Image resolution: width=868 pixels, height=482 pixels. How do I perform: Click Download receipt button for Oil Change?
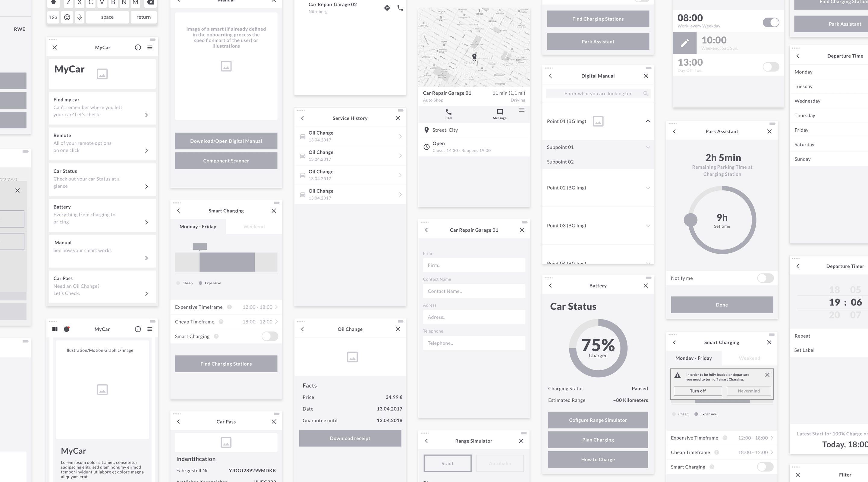(350, 438)
